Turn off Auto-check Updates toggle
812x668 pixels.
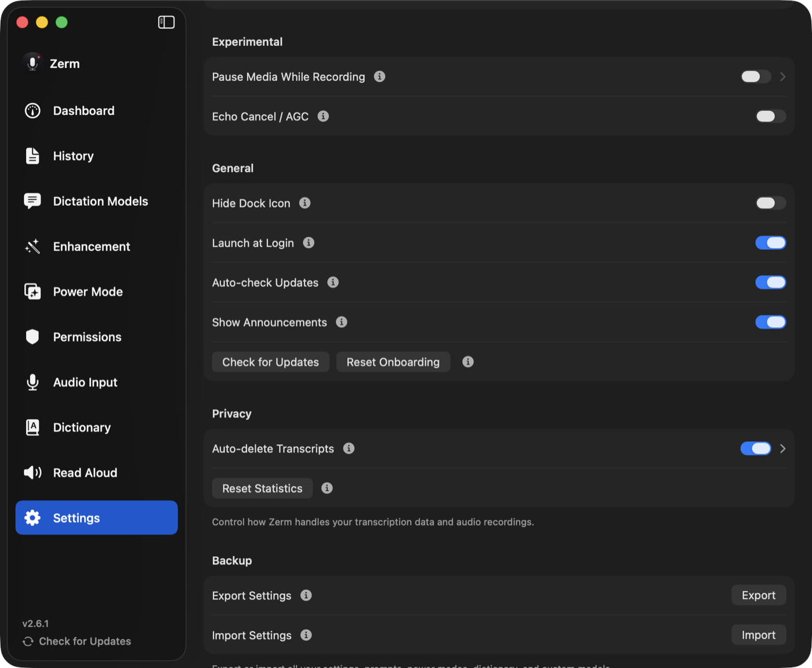771,282
